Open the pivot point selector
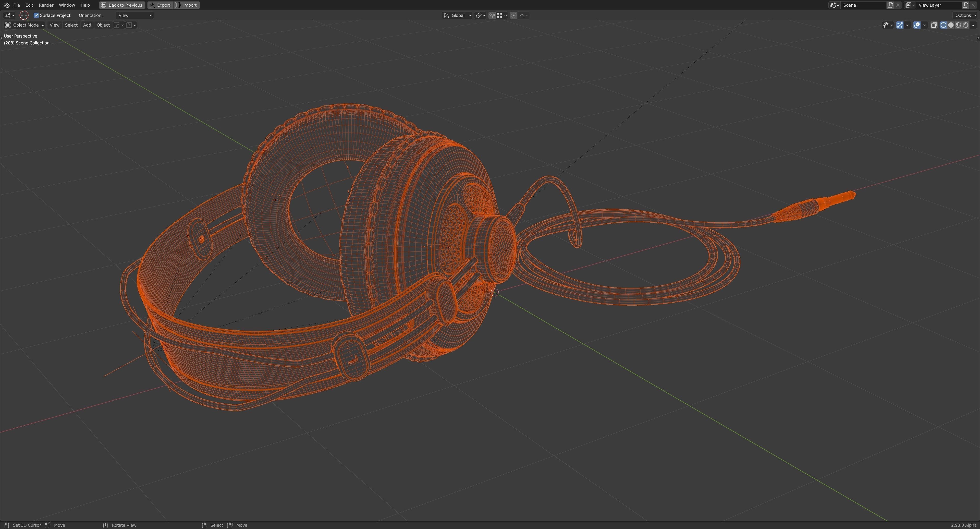Viewport: 980px width, 529px height. [x=480, y=15]
